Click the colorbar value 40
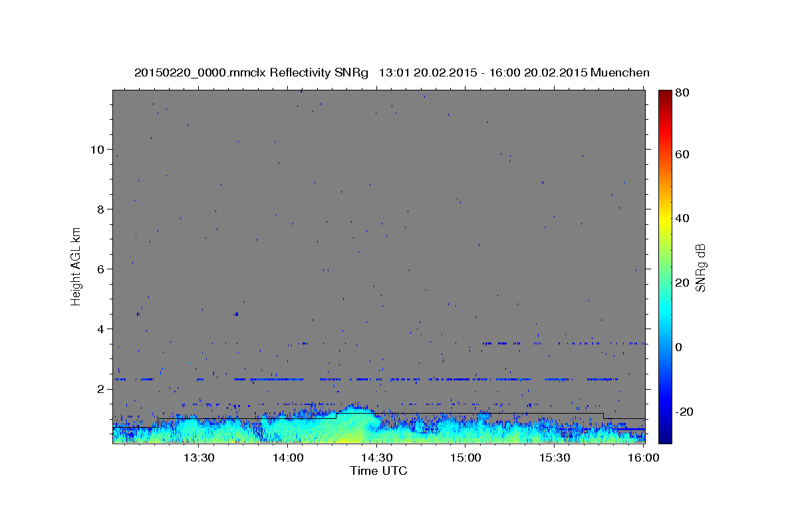The width and height of the screenshot is (798, 532). [x=682, y=219]
